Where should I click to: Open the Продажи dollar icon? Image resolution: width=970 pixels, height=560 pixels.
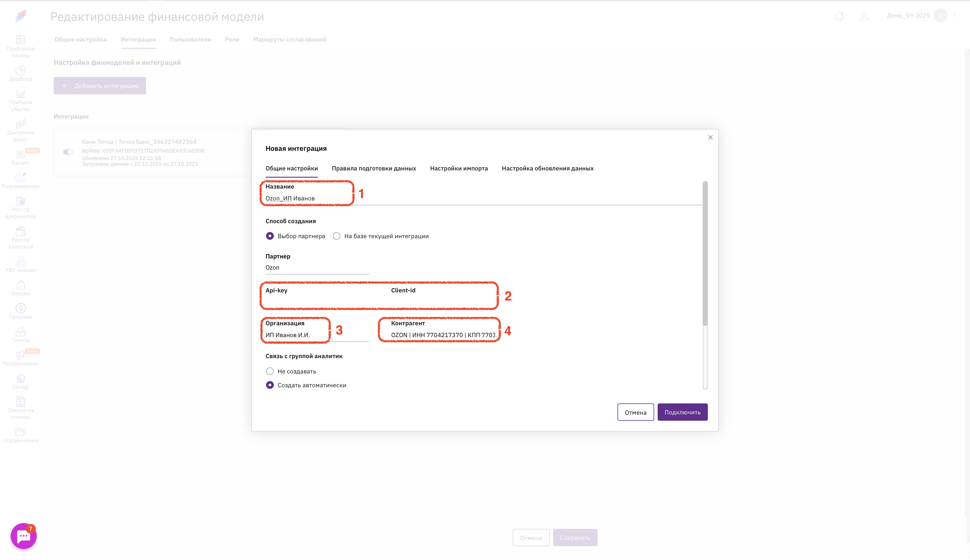(x=20, y=309)
